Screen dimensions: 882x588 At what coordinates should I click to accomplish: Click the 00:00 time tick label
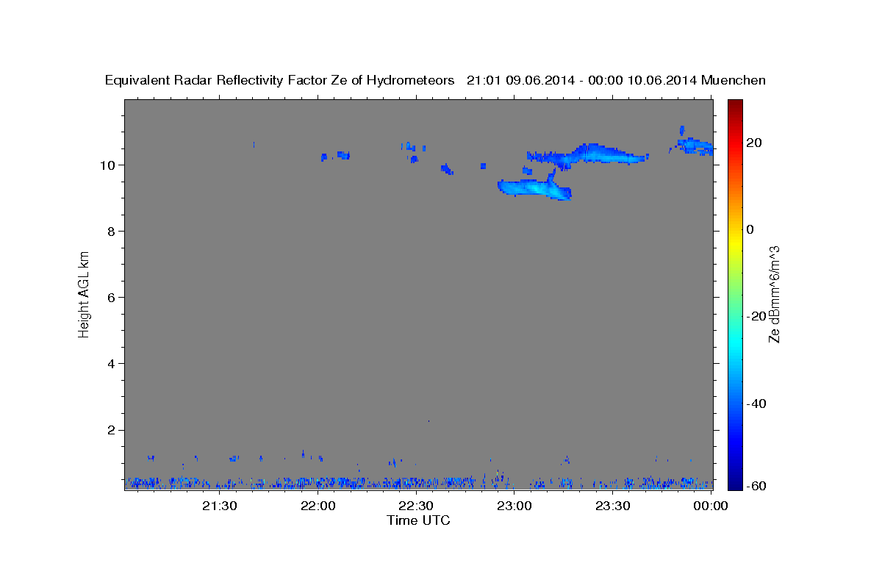[711, 506]
